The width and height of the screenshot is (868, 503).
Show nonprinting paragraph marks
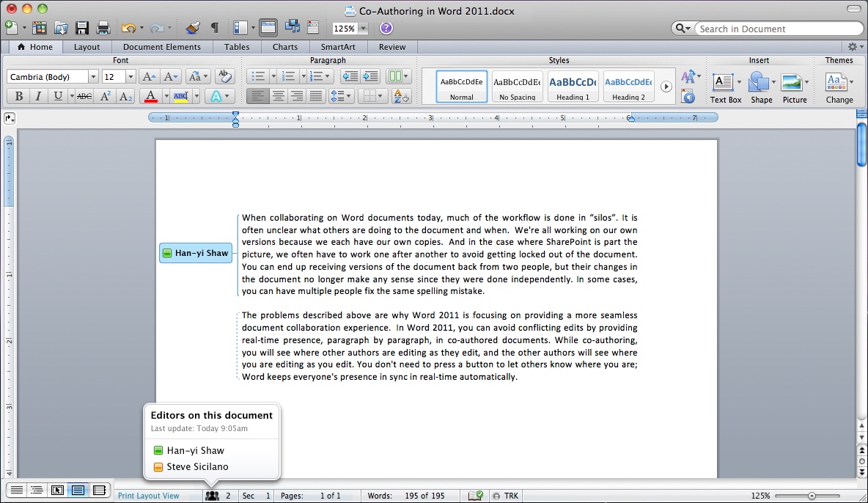(215, 28)
